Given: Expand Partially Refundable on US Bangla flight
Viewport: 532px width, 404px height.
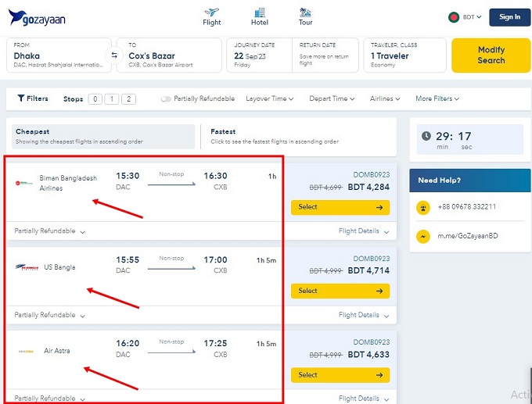Looking at the screenshot, I should 49,315.
